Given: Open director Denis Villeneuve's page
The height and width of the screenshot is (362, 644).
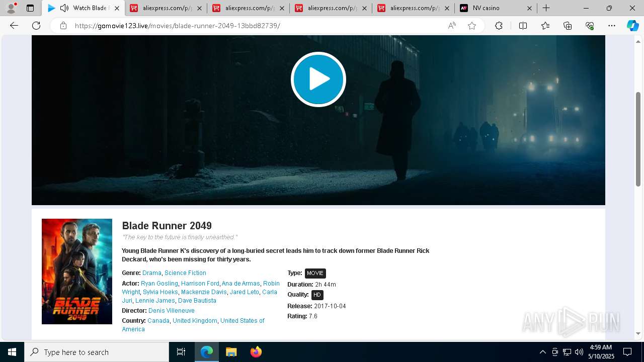Looking at the screenshot, I should pyautogui.click(x=172, y=311).
